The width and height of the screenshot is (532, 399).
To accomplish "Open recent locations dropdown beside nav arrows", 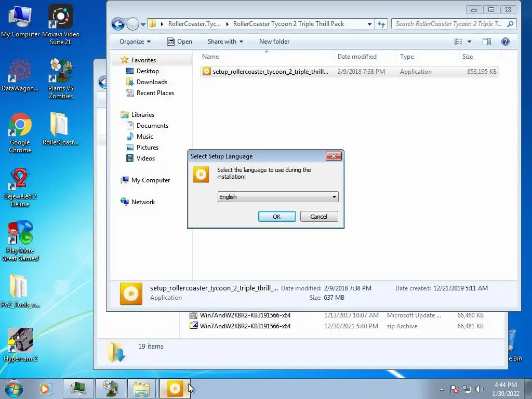I will pos(143,24).
